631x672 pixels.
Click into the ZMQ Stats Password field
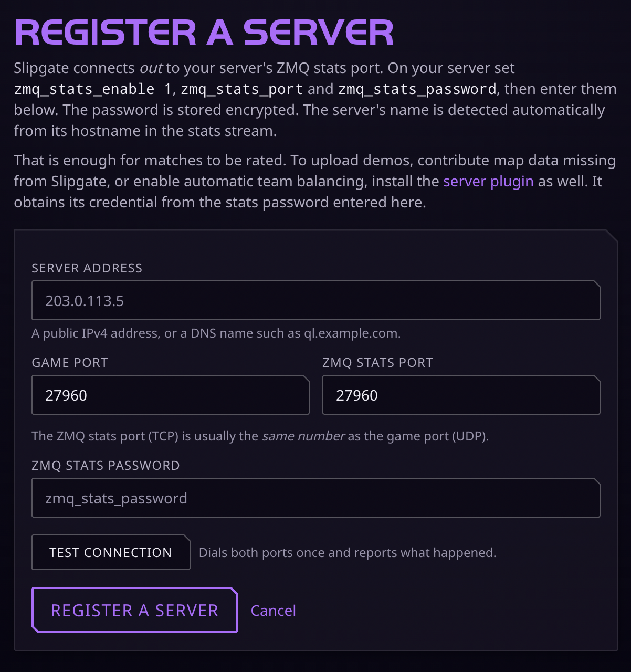pos(315,498)
